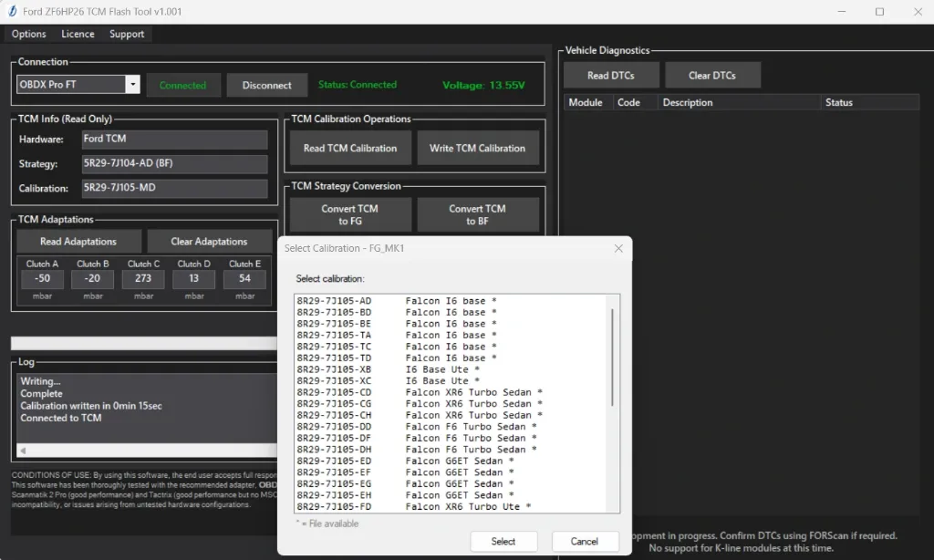Click the flash progress bar above the Log
The image size is (934, 560).
point(143,344)
